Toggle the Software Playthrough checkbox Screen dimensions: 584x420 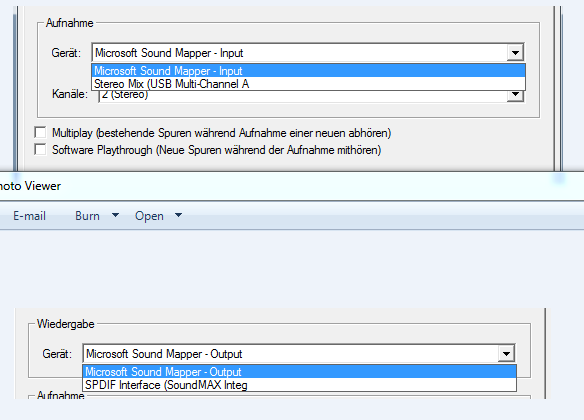pos(40,149)
